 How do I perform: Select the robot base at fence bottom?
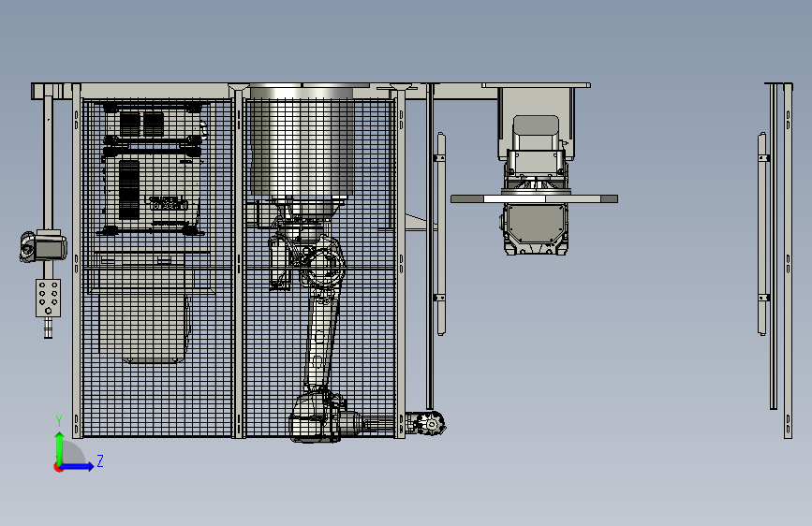(x=316, y=418)
